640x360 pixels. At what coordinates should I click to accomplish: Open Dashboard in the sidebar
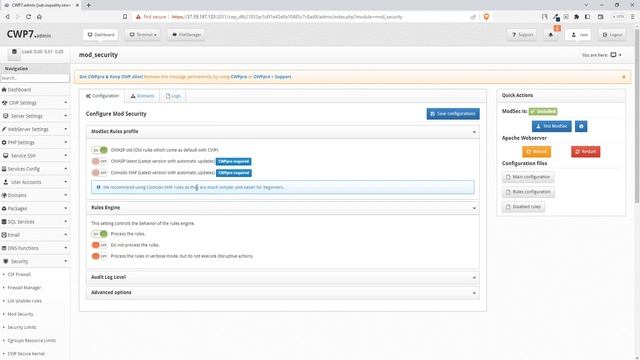tap(35, 90)
